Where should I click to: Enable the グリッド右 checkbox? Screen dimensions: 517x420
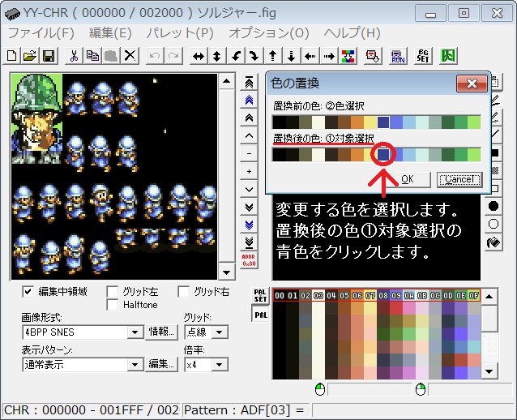[183, 292]
